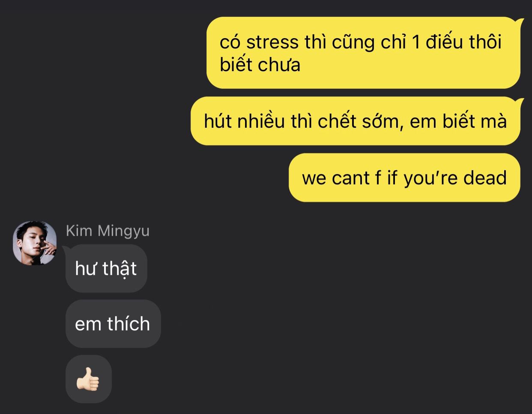
Task: Click the word 'Mingyu' in sender name
Action: point(123,231)
